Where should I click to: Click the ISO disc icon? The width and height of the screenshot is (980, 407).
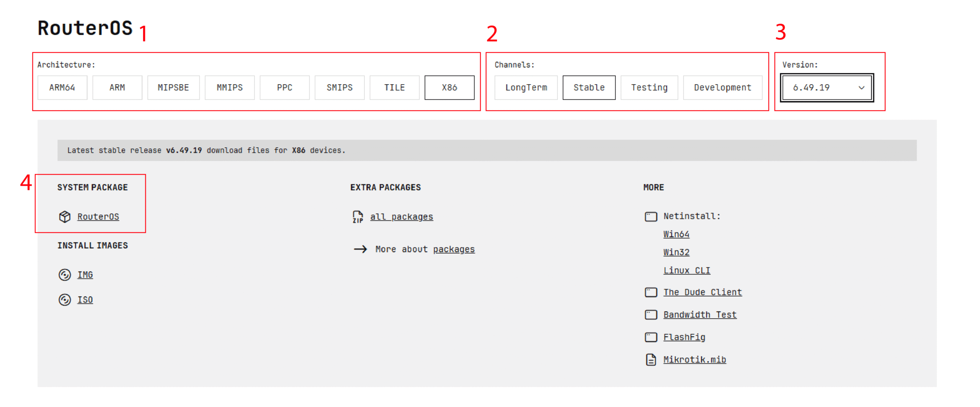point(65,300)
